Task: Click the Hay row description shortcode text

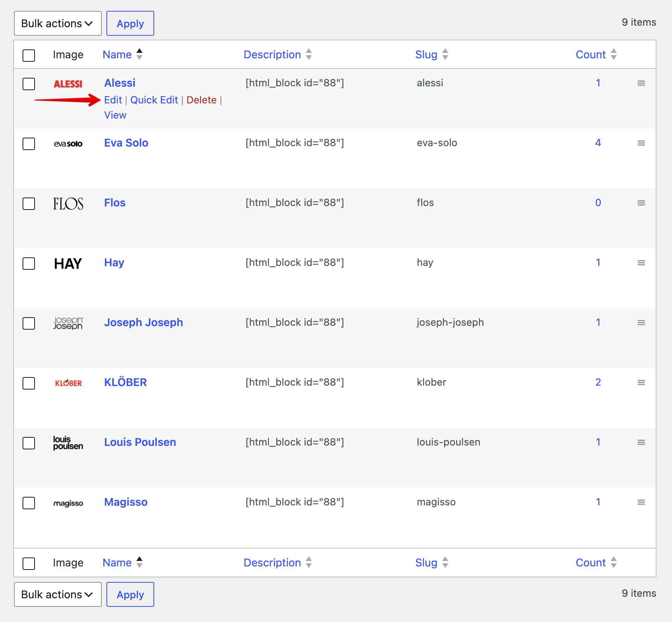Action: 295,262
